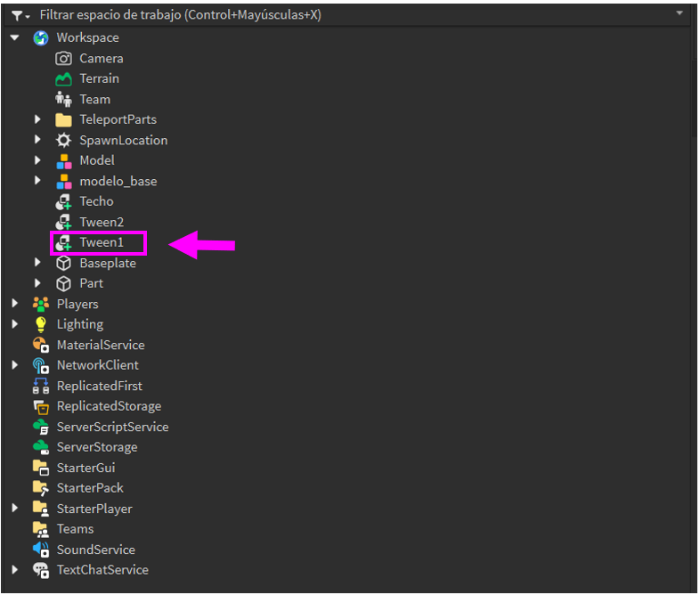Click the Lighting bulb icon
700x595 pixels.
click(x=41, y=324)
